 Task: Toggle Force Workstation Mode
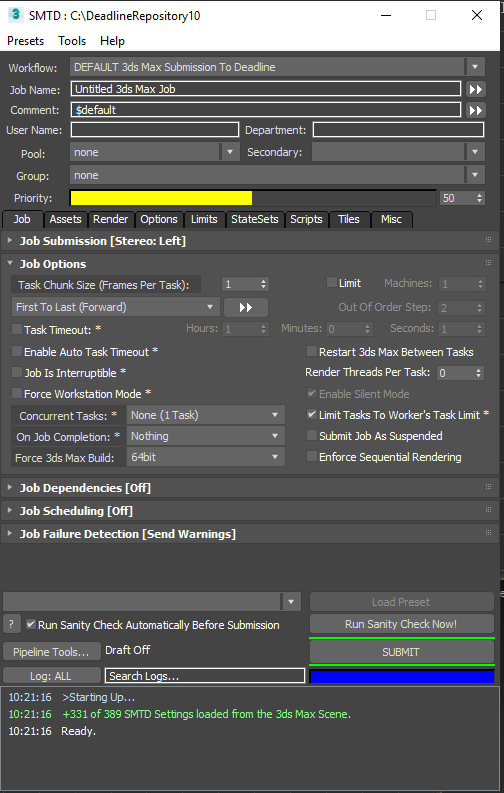tap(17, 393)
